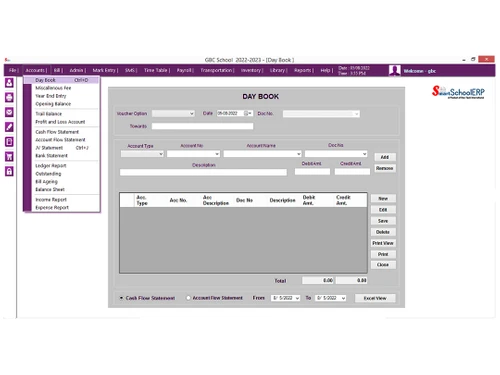The height and width of the screenshot is (375, 500).
Task: Click the app icon in the title bar
Action: click(7, 60)
